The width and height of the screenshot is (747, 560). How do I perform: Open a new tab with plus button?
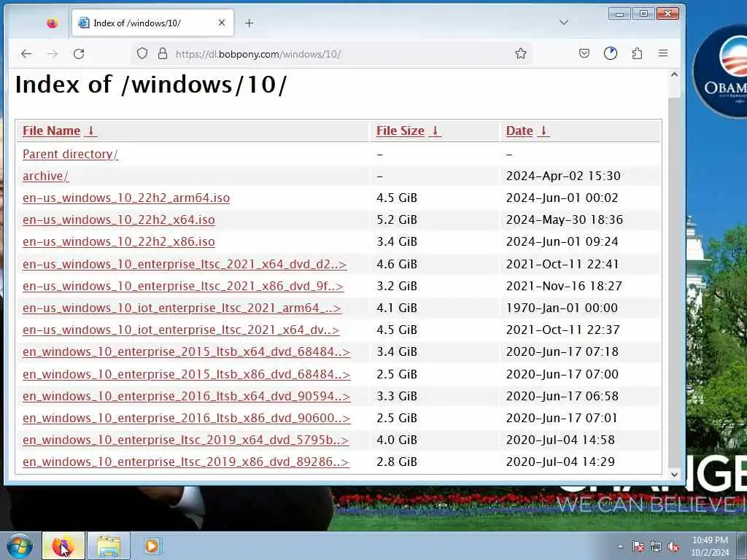click(x=249, y=23)
